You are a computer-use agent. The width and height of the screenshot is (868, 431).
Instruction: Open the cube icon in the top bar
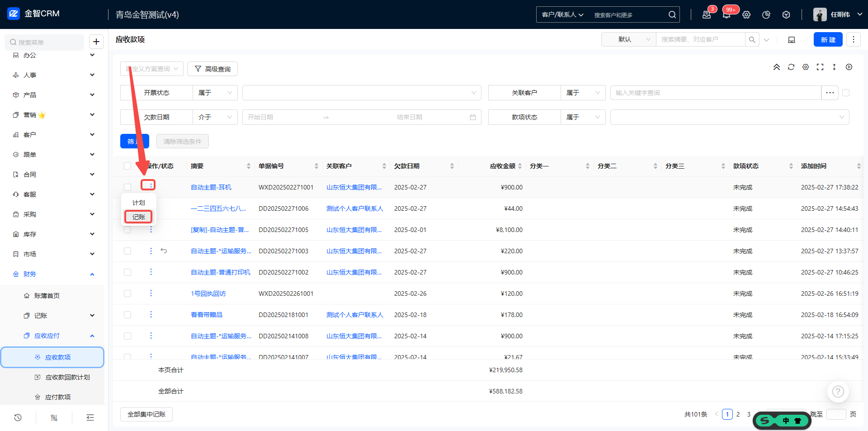tap(786, 14)
